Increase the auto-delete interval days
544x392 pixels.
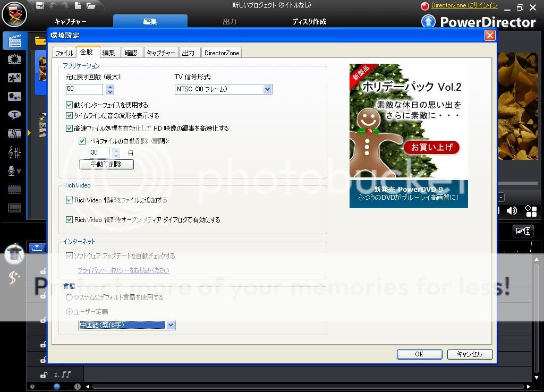pyautogui.click(x=116, y=150)
